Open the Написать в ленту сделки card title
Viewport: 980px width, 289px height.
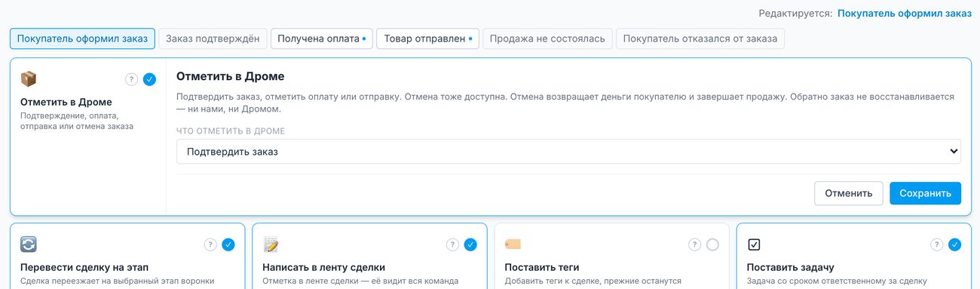323,267
